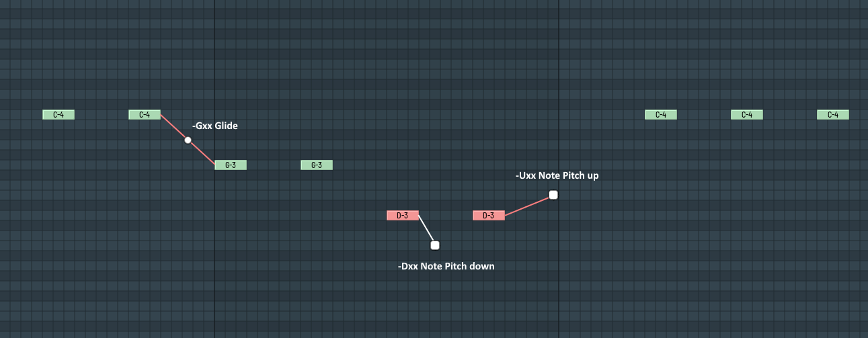The width and height of the screenshot is (868, 338).
Task: Select the third C-4 note
Action: pyautogui.click(x=661, y=115)
